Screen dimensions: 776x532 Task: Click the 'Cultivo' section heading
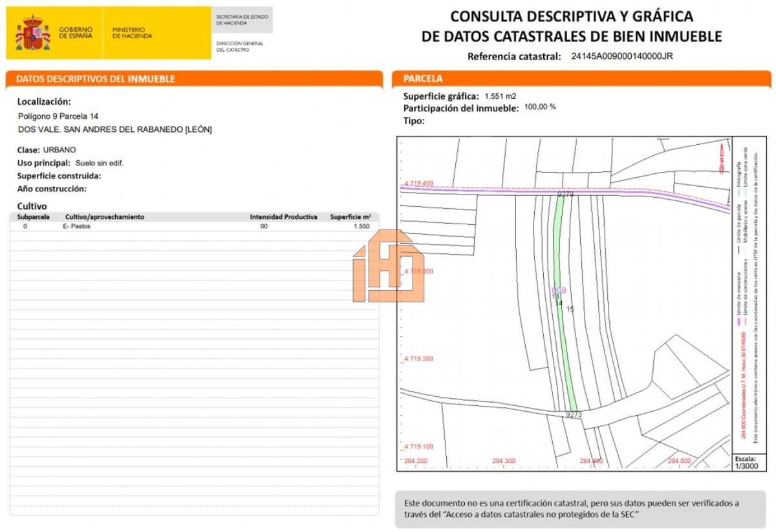(x=32, y=206)
